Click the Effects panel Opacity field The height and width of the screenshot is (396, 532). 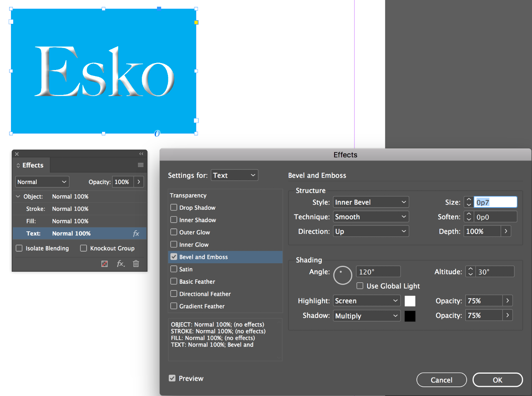click(123, 182)
